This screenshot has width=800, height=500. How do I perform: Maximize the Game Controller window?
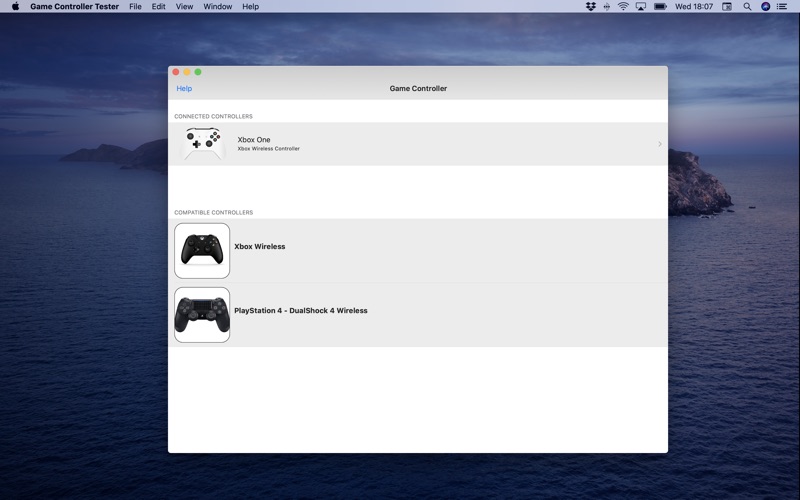click(x=198, y=72)
